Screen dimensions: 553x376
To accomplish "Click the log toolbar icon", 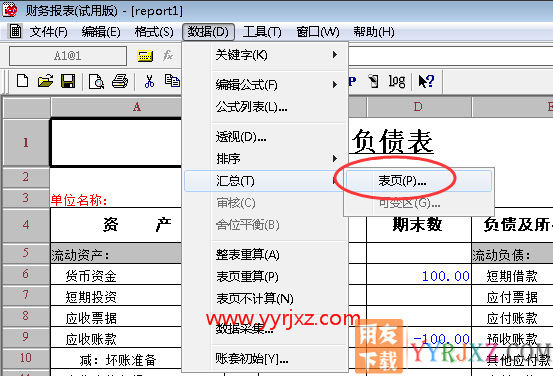I will coord(397,81).
